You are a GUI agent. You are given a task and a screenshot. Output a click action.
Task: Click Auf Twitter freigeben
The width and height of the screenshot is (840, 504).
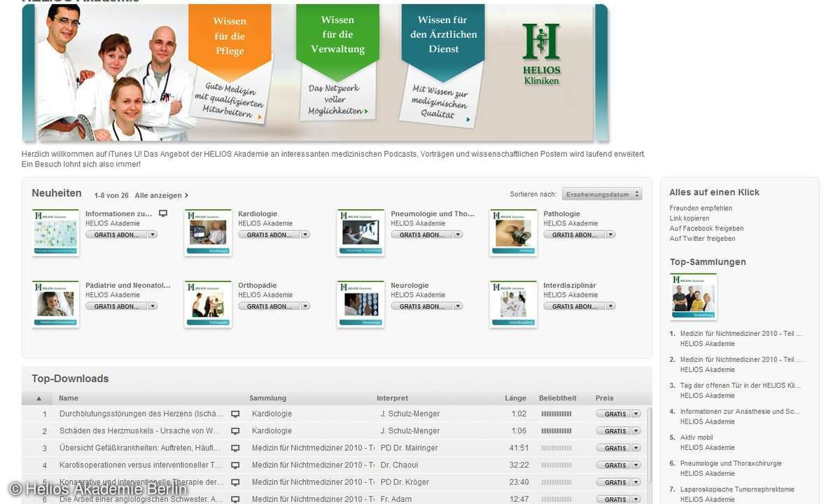702,239
